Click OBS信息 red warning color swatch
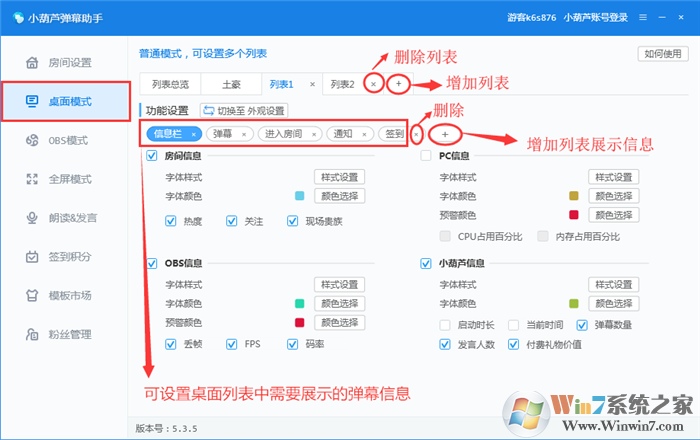The height and width of the screenshot is (440, 700). pyautogui.click(x=300, y=322)
